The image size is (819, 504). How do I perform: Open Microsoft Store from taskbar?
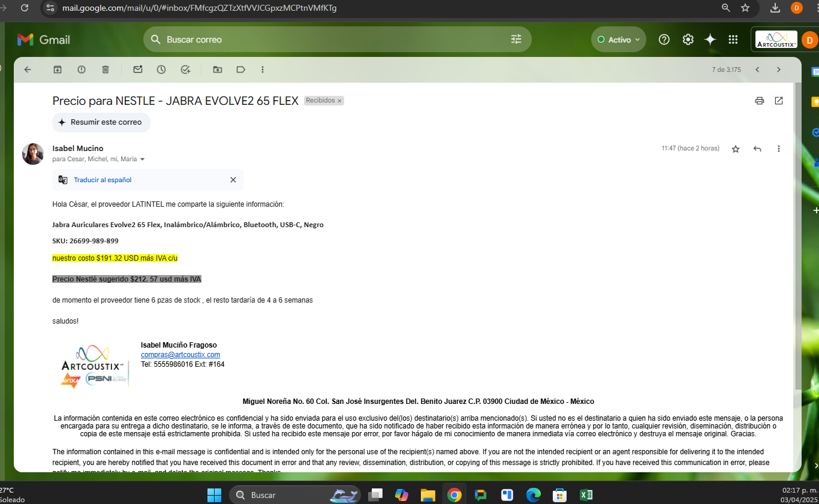click(x=560, y=495)
